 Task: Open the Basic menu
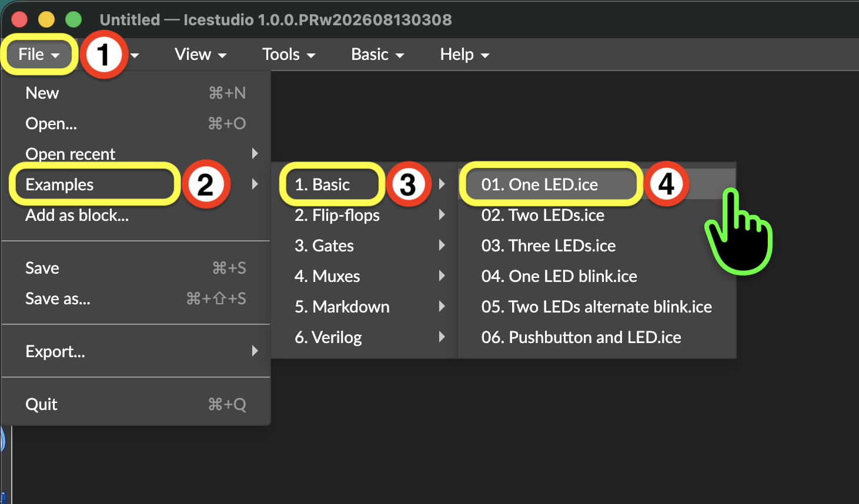point(377,55)
